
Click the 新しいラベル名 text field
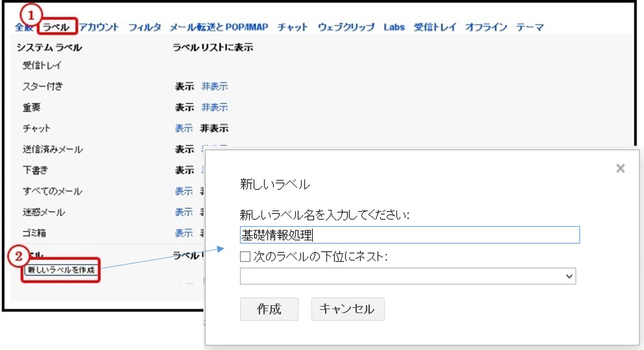click(409, 235)
